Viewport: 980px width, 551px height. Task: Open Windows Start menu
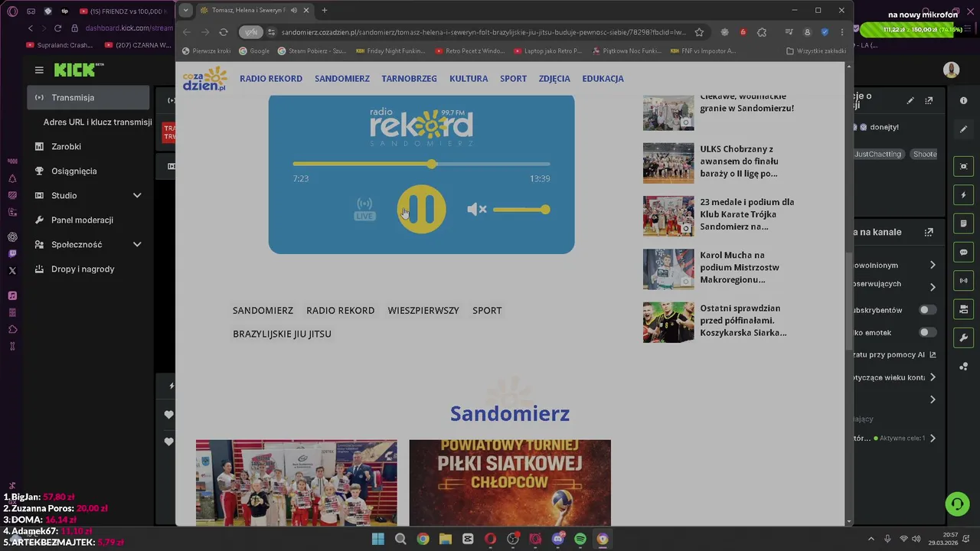tap(377, 539)
